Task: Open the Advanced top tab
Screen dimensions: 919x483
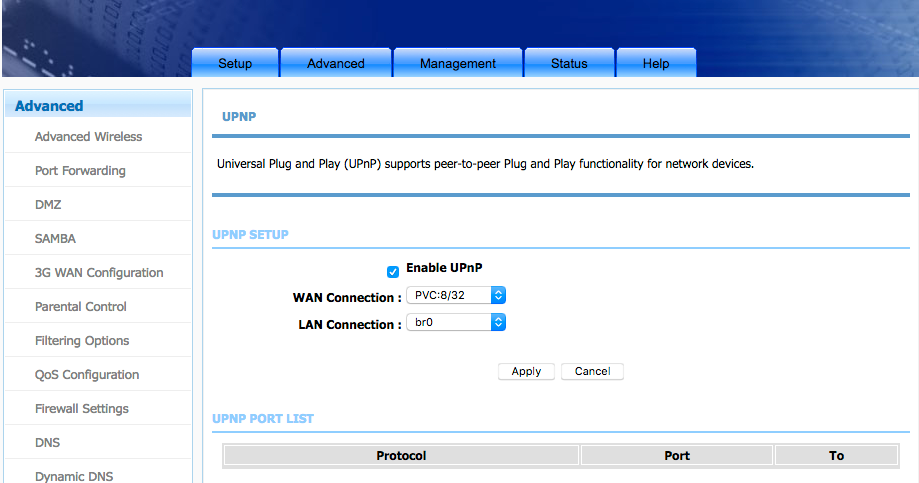Action: point(336,63)
